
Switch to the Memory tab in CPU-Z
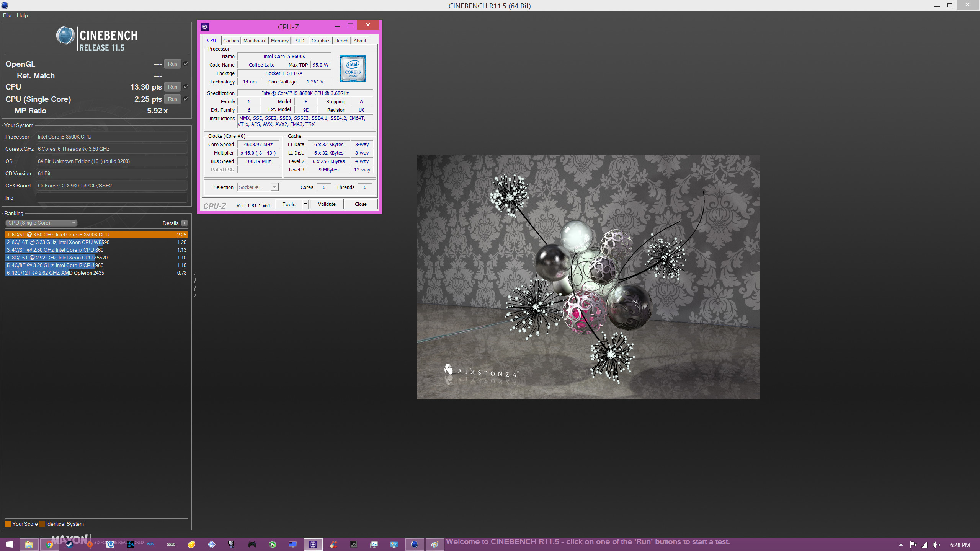[x=280, y=41]
